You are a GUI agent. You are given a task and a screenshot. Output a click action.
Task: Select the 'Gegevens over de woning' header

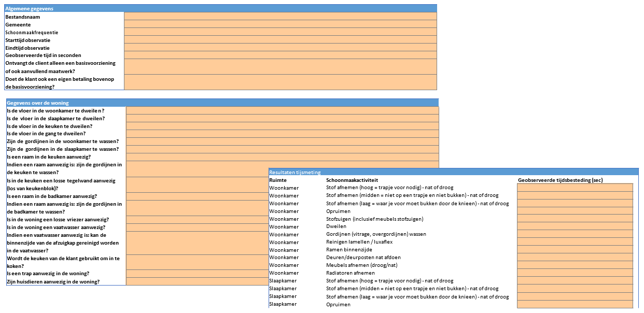click(222, 103)
